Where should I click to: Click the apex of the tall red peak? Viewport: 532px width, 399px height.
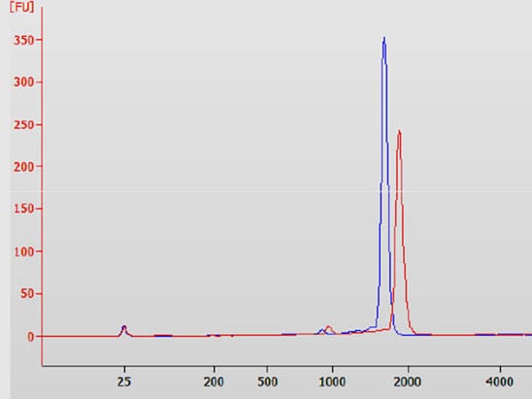tap(399, 132)
